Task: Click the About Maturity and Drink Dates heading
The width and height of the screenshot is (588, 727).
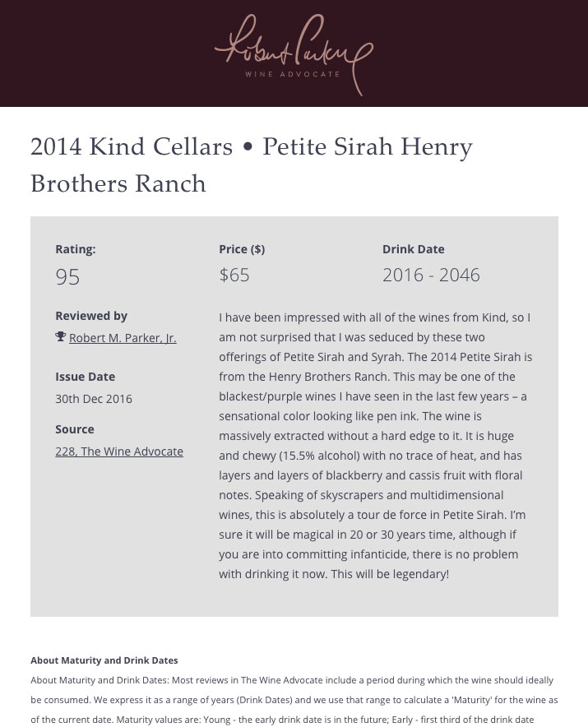Action: 104,660
